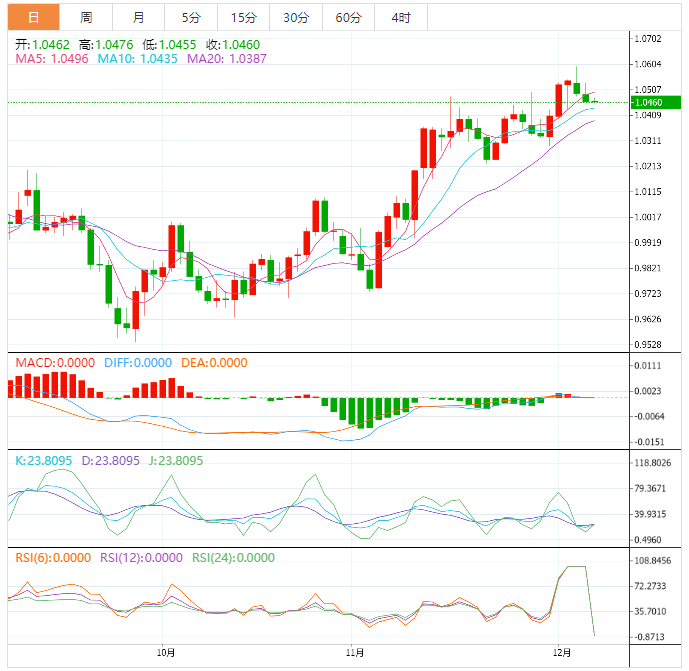
Task: Select the 15分 interval tab
Action: click(243, 18)
